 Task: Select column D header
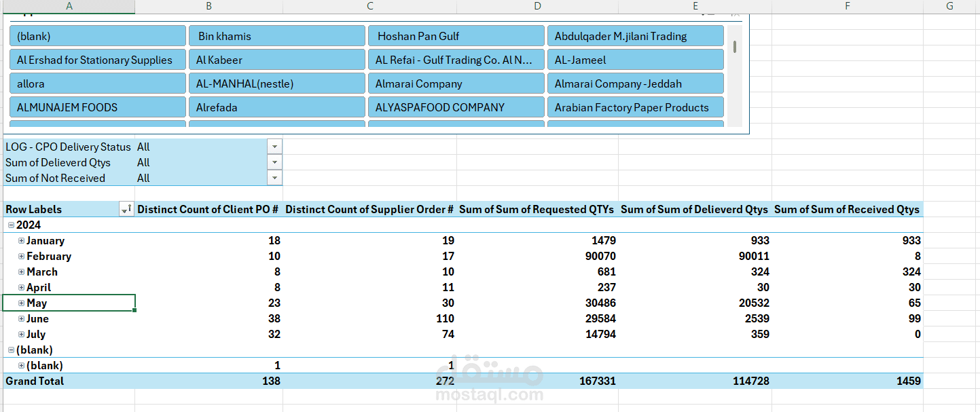(538, 6)
